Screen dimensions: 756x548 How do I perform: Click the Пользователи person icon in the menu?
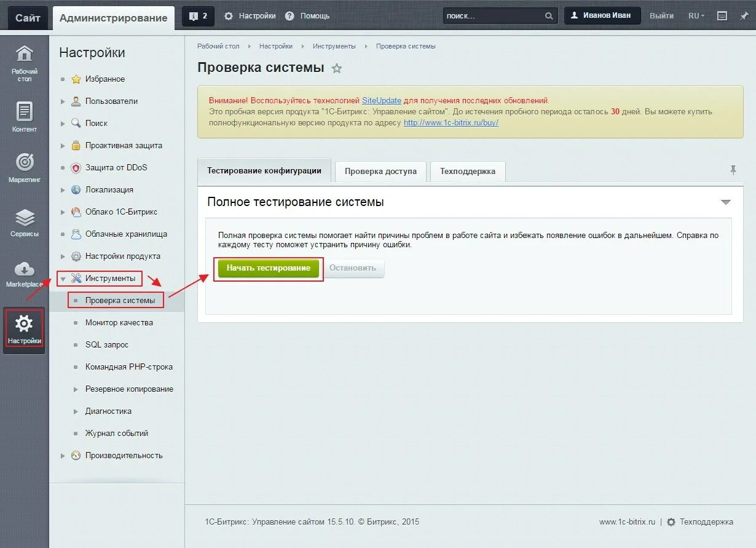[76, 101]
